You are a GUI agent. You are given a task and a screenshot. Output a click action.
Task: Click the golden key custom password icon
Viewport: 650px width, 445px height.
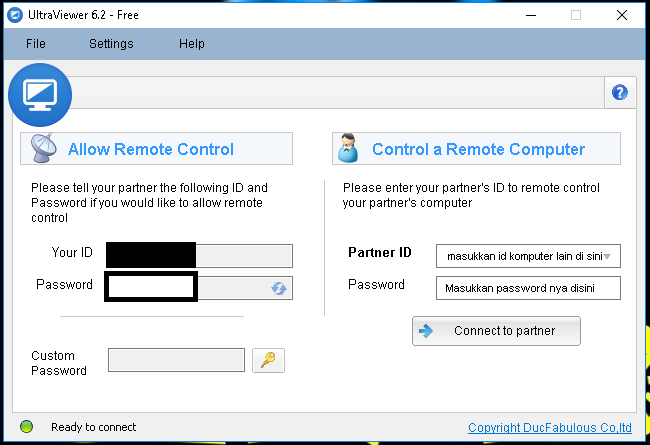268,360
